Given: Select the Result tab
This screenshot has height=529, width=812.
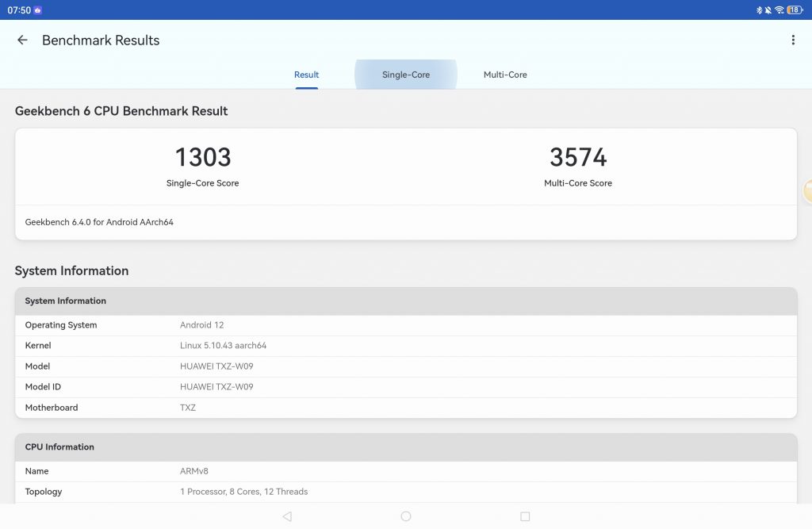Looking at the screenshot, I should coord(307,75).
